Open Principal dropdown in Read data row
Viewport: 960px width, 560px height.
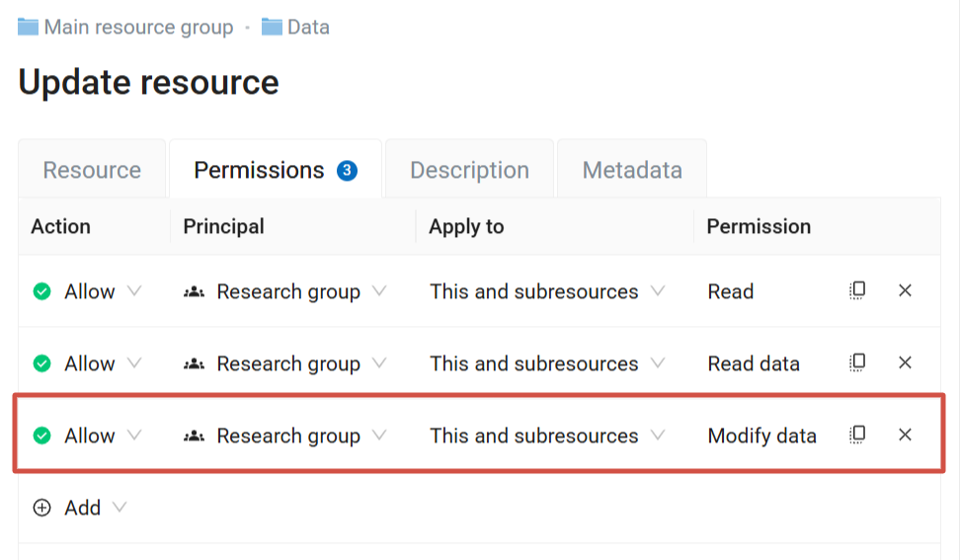click(x=379, y=362)
